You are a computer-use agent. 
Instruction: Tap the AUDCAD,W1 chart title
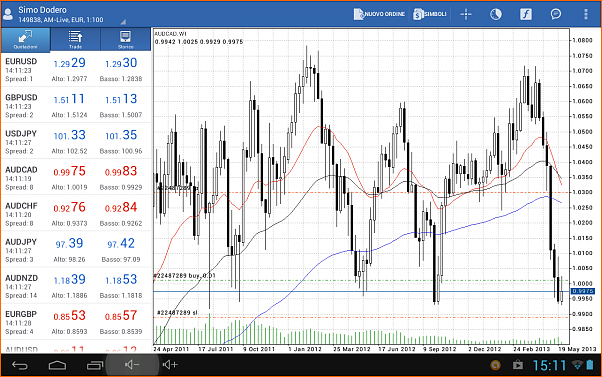170,34
